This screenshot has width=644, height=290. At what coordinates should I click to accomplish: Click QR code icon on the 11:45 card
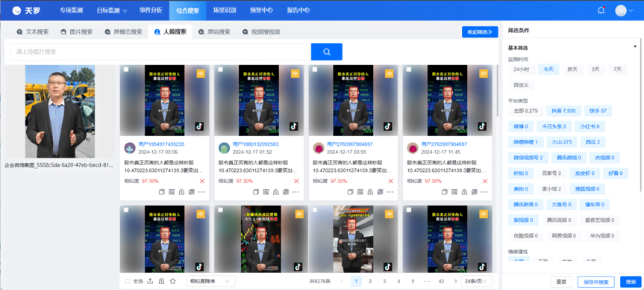click(454, 192)
